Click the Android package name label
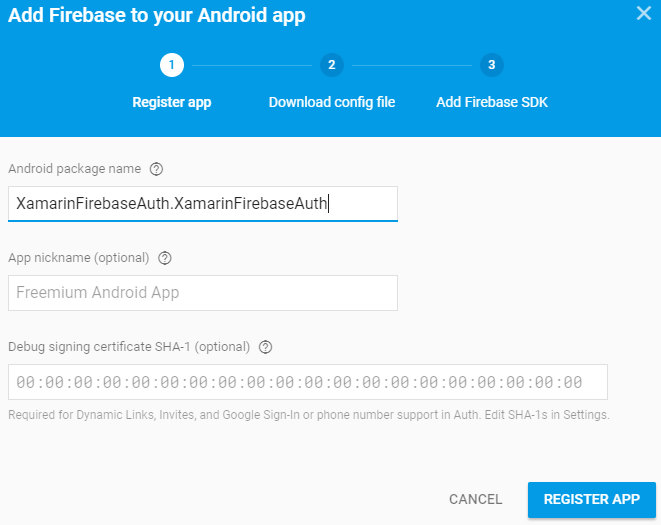661x525 pixels. tap(74, 169)
